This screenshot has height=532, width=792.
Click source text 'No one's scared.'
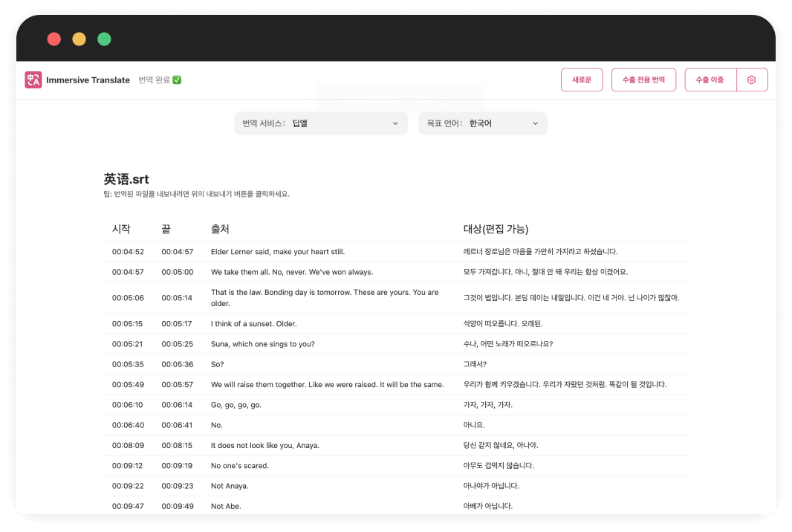pos(240,465)
